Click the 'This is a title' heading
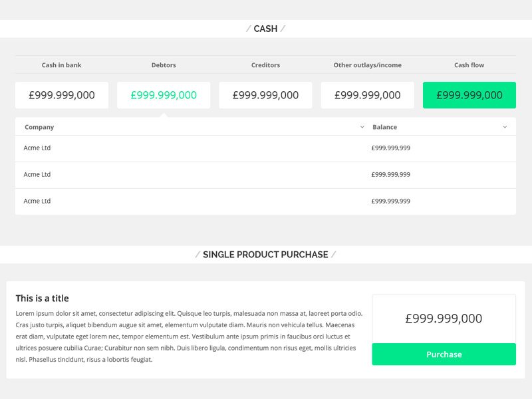 tap(42, 298)
